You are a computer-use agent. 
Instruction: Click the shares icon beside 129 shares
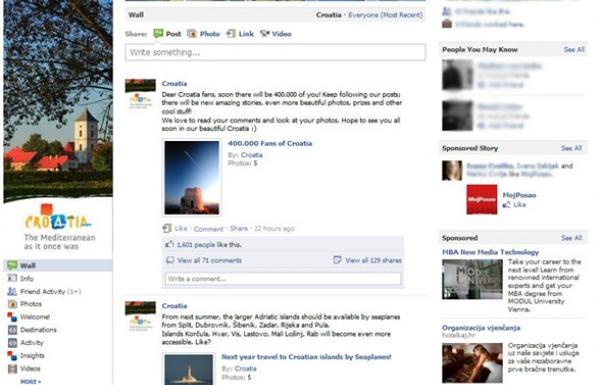(337, 260)
